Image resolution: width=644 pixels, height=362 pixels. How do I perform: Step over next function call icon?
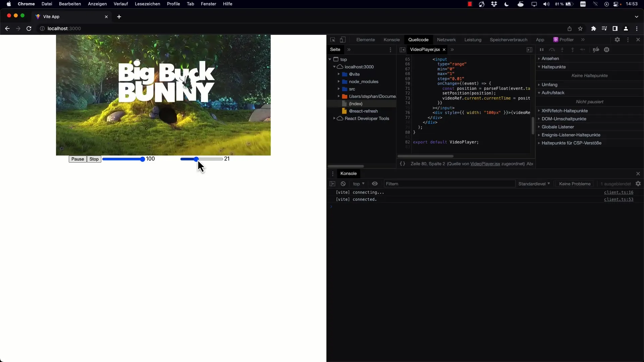[x=552, y=50]
